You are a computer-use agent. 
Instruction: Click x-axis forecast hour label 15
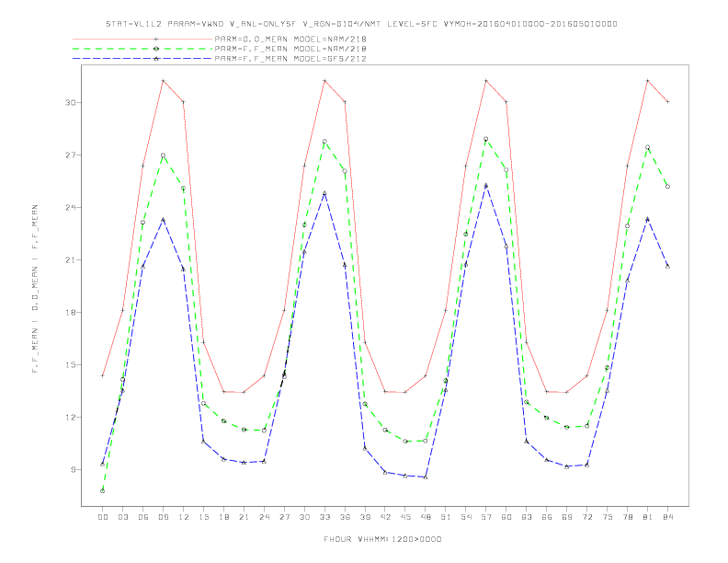coord(203,517)
